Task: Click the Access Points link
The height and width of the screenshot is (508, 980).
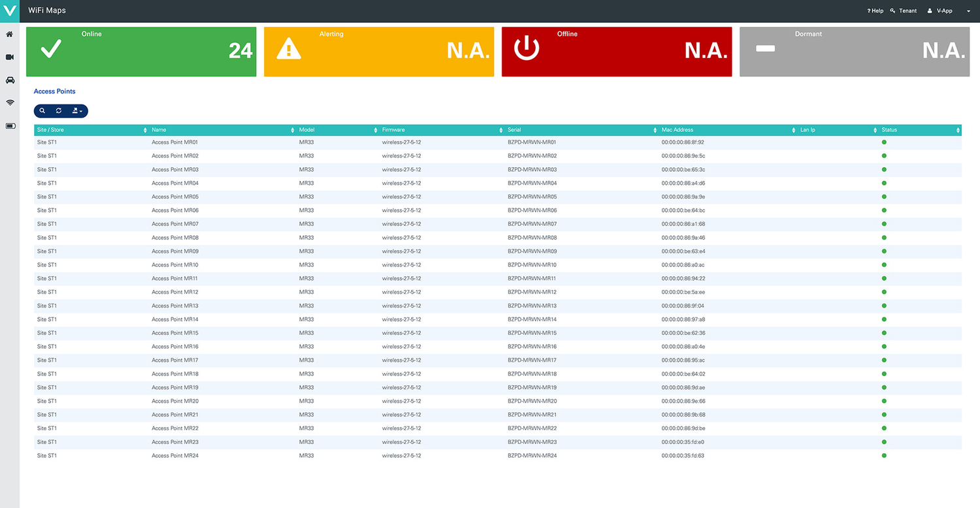Action: (54, 91)
